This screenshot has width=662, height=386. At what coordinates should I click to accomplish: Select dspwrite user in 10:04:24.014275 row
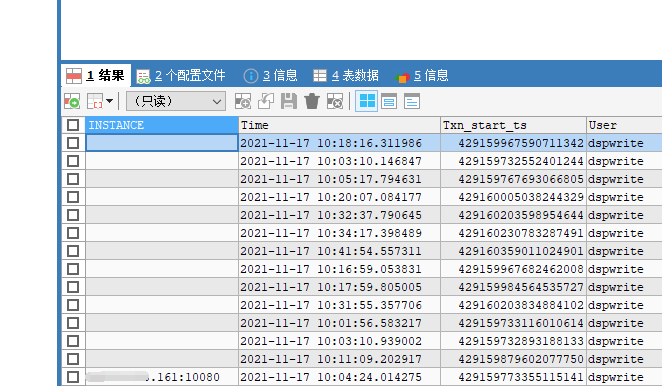tap(624, 377)
